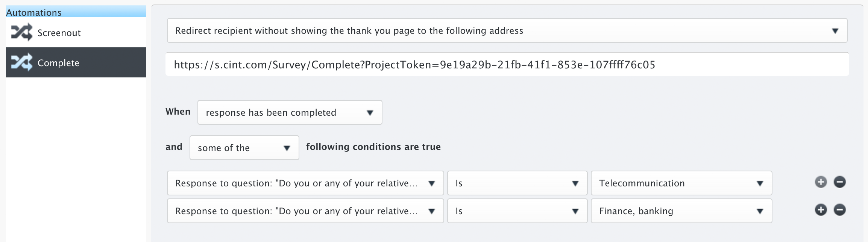Select the Screenout automation
This screenshot has width=868, height=242.
click(76, 33)
